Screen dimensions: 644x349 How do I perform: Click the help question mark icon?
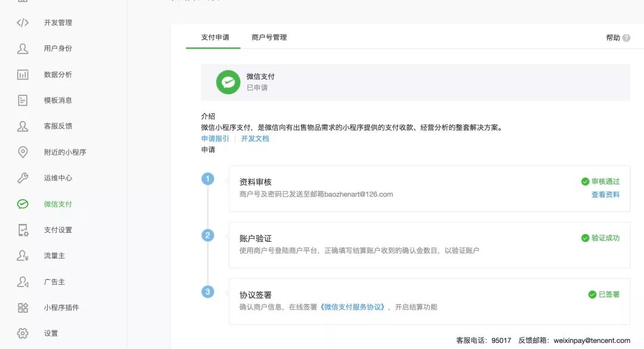click(626, 38)
